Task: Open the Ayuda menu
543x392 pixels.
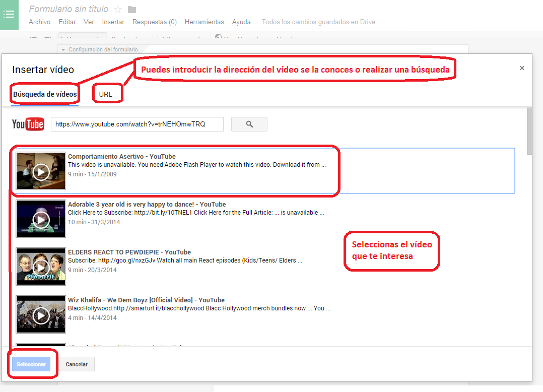Action: tap(241, 22)
